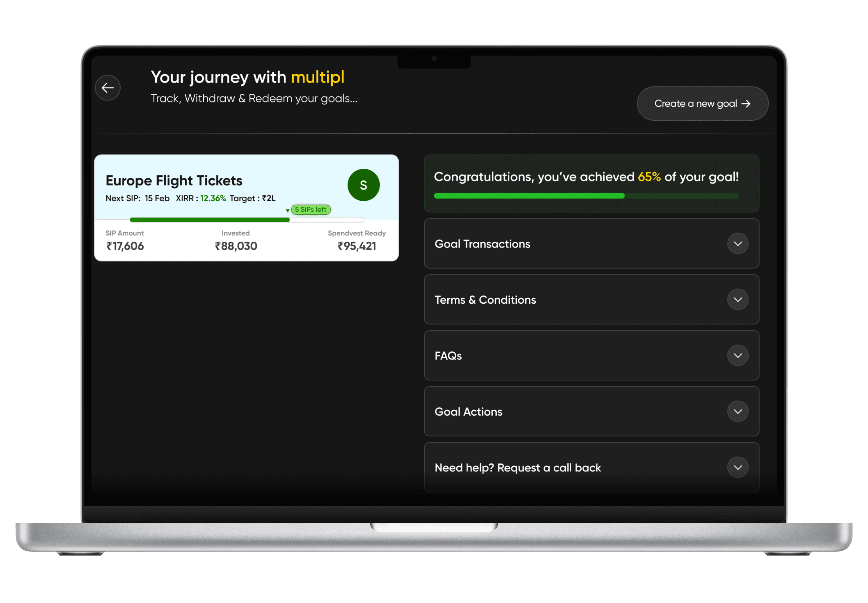Viewport: 868px width, 603px height.
Task: Click Need help? Request a call back
Action: (517, 468)
